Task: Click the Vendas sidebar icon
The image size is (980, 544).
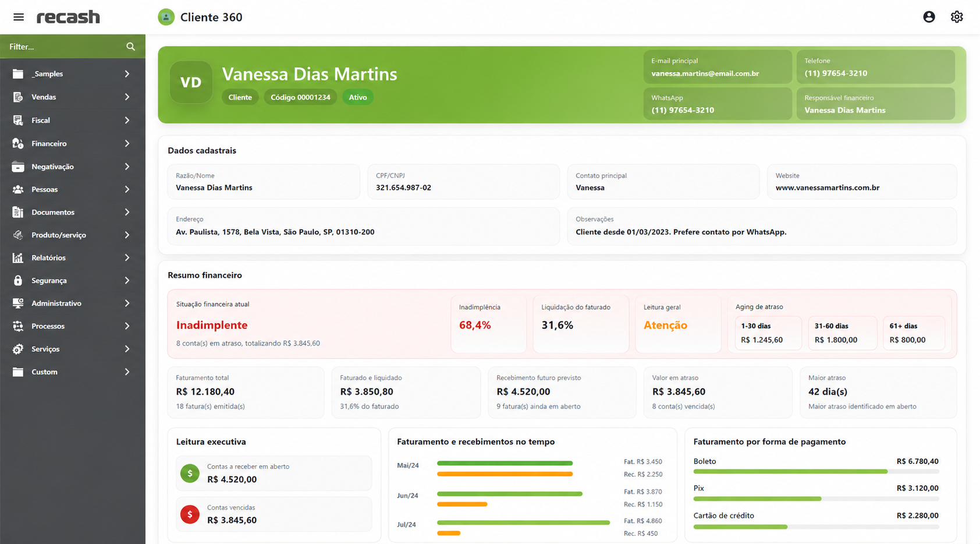Action: [x=18, y=97]
